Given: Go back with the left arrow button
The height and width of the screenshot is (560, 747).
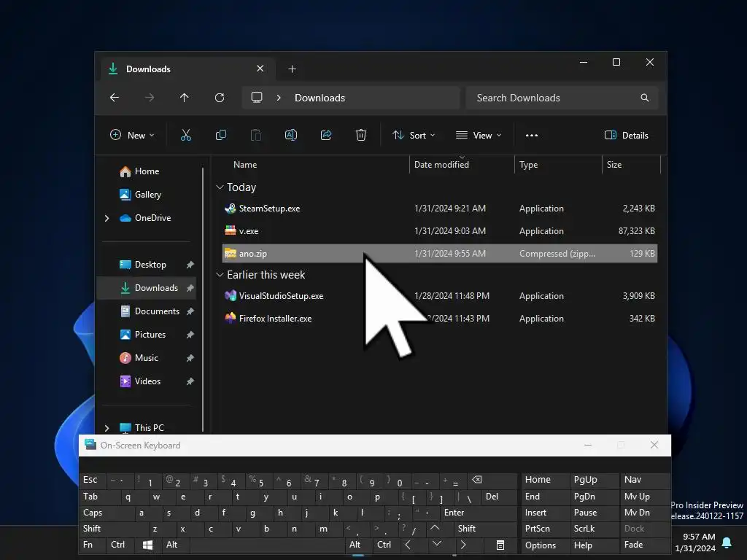Looking at the screenshot, I should pos(115,98).
